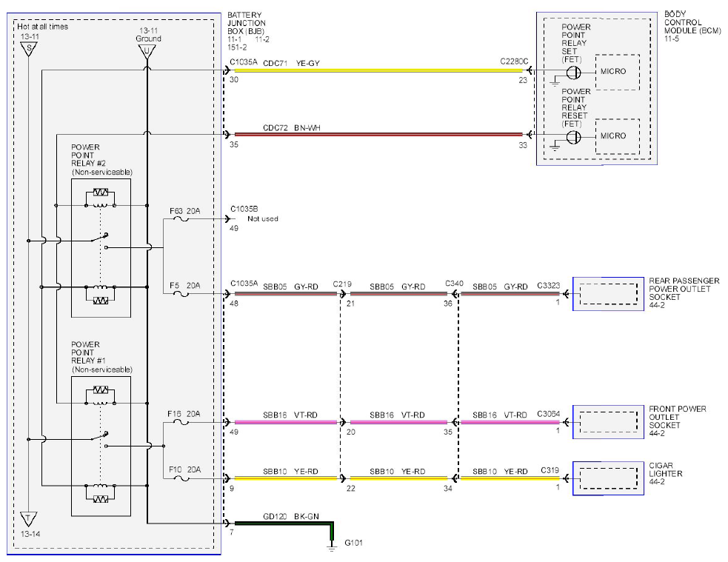
Task: Click pin number 48 at C1035A
Action: (x=233, y=303)
